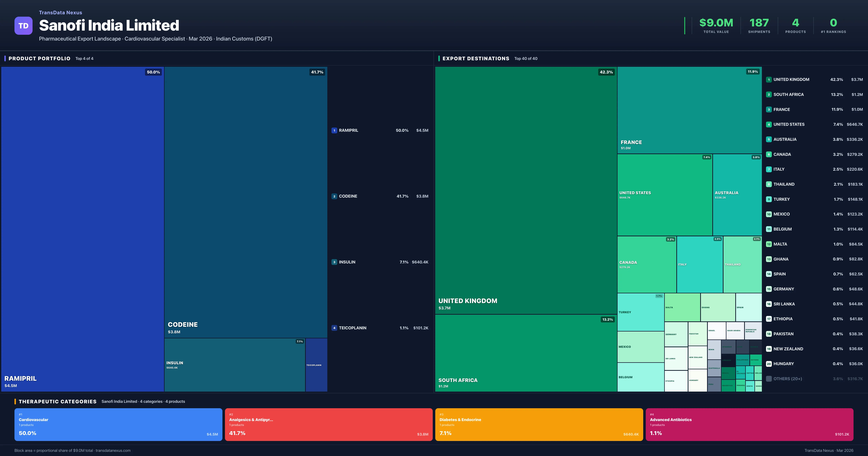The image size is (868, 456).
Task: Click rank 20 badge beside HUNGARY
Action: tap(769, 364)
